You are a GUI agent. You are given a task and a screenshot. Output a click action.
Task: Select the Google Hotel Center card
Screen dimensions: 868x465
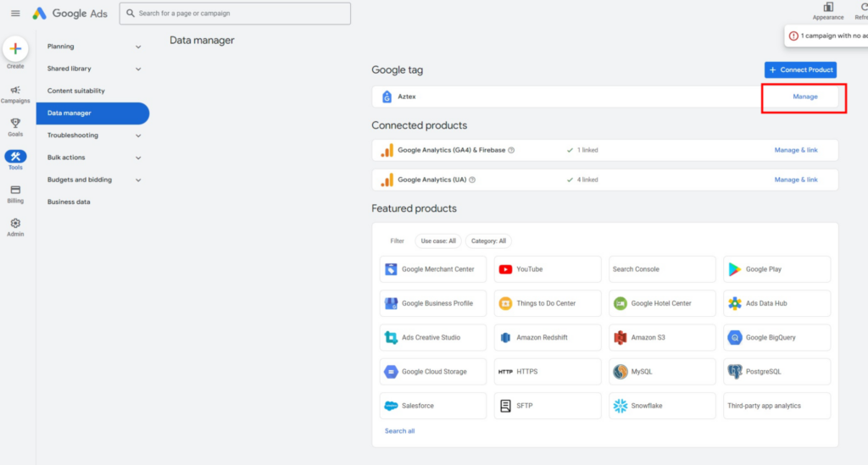pos(662,303)
